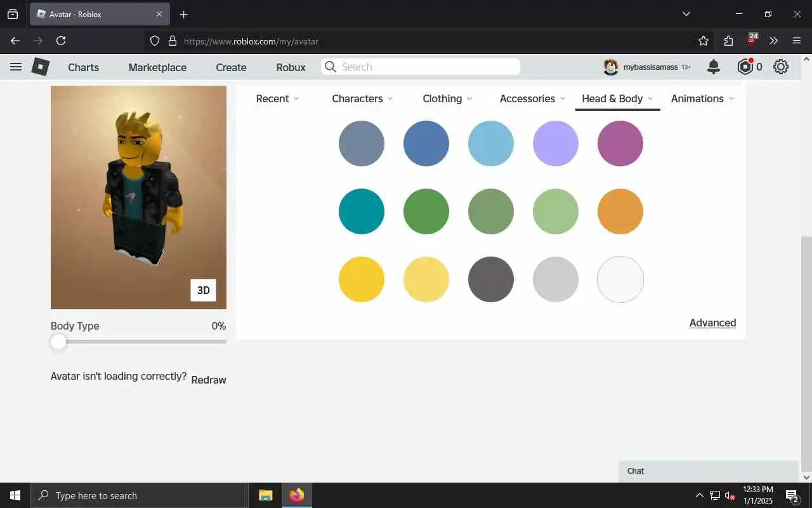Viewport: 812px width, 508px height.
Task: Click the muted volume tray icon
Action: pyautogui.click(x=730, y=495)
